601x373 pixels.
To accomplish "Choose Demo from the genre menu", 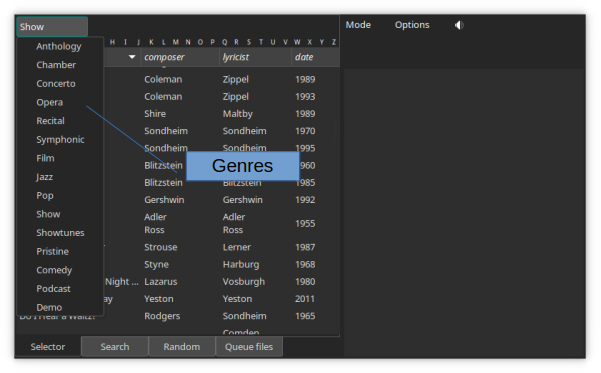I will click(x=49, y=307).
